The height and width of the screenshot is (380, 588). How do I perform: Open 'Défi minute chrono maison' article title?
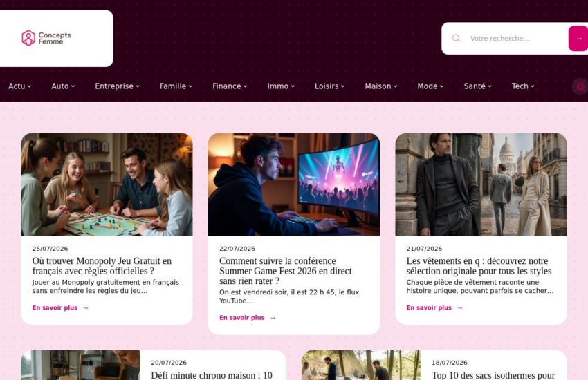click(212, 375)
